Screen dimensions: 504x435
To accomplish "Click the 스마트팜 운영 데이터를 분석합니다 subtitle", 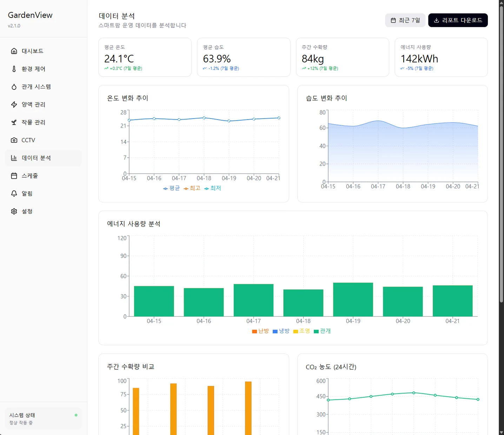I will point(142,26).
